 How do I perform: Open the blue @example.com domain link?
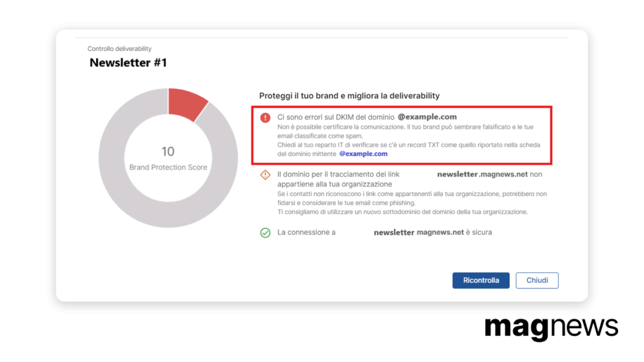point(363,154)
